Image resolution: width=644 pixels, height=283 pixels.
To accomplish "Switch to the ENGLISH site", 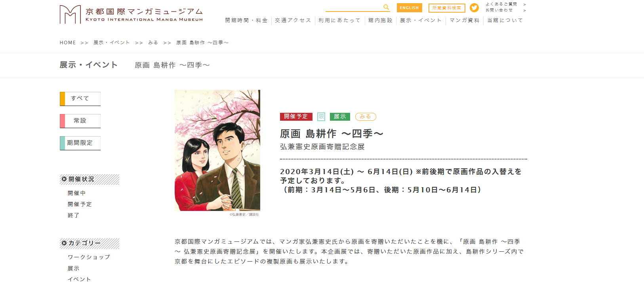I will click(409, 8).
